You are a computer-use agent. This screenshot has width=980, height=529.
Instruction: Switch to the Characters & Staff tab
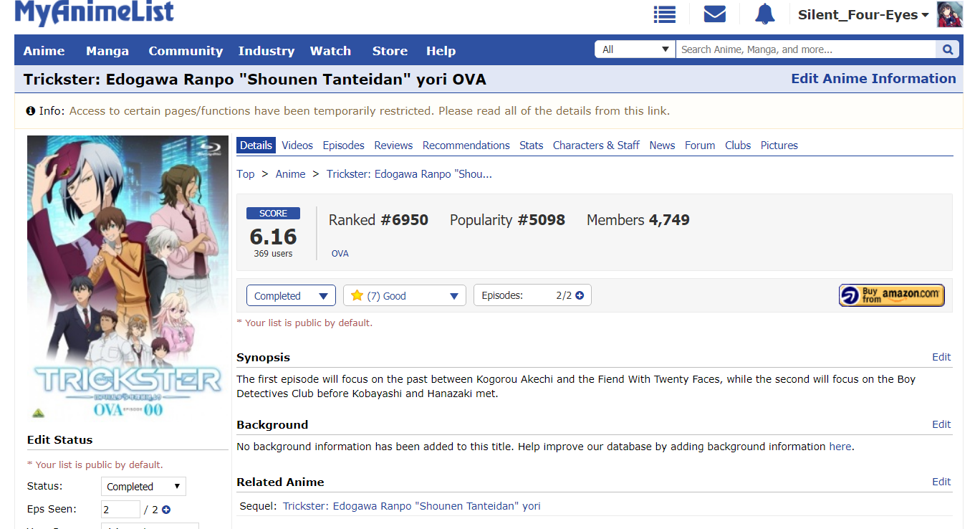[596, 146]
